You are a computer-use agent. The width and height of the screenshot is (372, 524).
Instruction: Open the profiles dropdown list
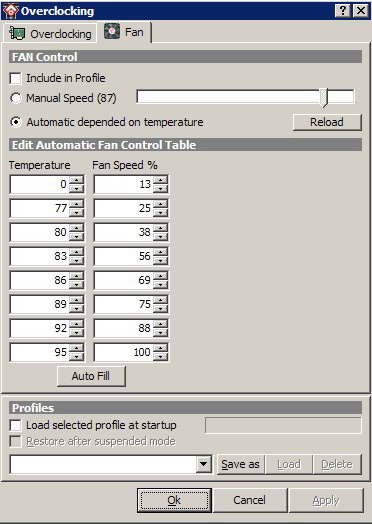pyautogui.click(x=204, y=464)
